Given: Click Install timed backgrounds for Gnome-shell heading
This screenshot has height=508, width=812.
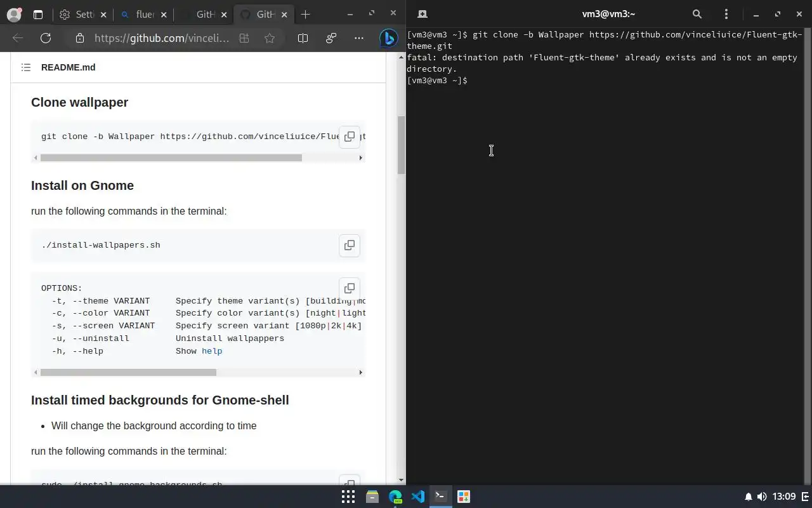Looking at the screenshot, I should click(160, 400).
